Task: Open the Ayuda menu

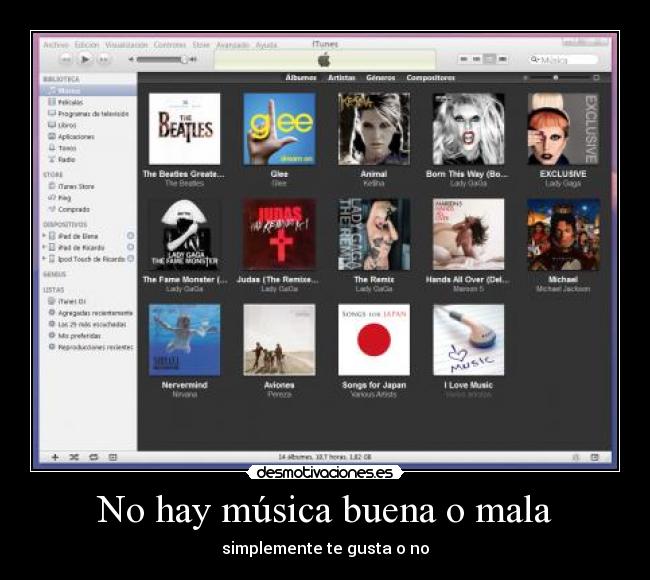Action: (x=266, y=44)
